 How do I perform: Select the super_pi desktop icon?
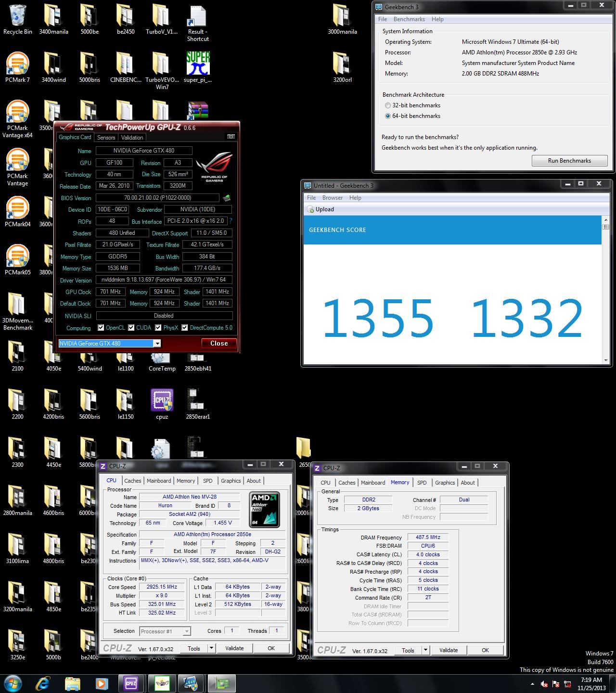pos(198,68)
